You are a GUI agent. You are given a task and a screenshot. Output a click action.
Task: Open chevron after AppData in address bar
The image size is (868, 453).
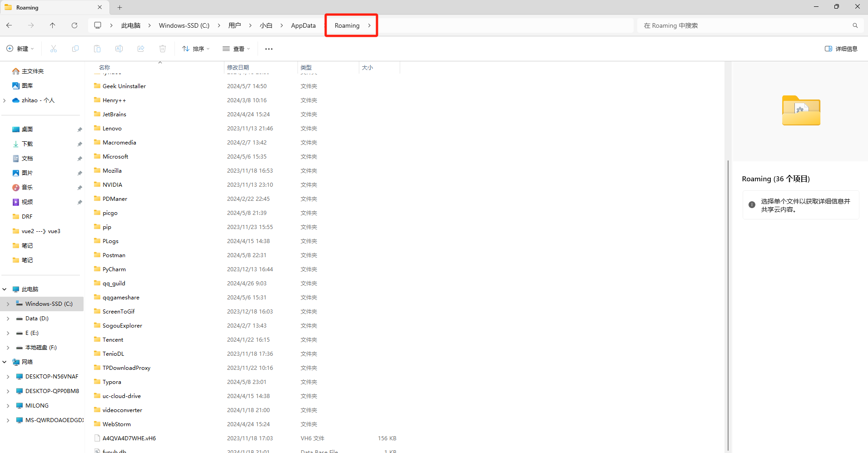pos(326,25)
